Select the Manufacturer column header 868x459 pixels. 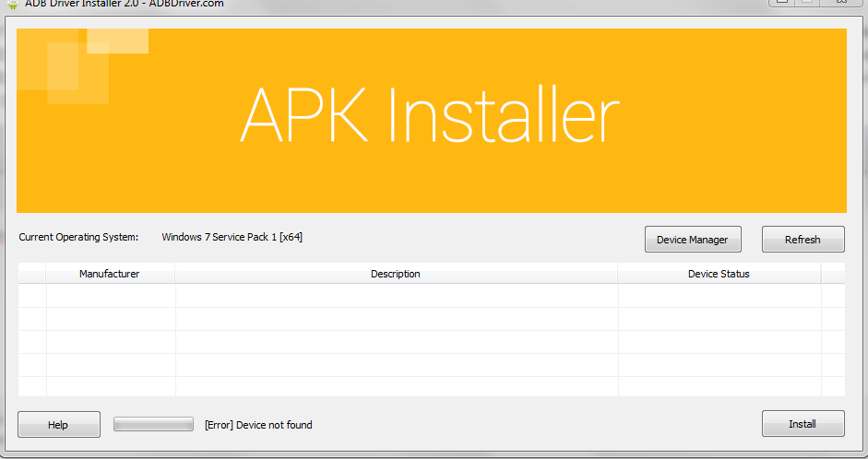click(x=110, y=274)
